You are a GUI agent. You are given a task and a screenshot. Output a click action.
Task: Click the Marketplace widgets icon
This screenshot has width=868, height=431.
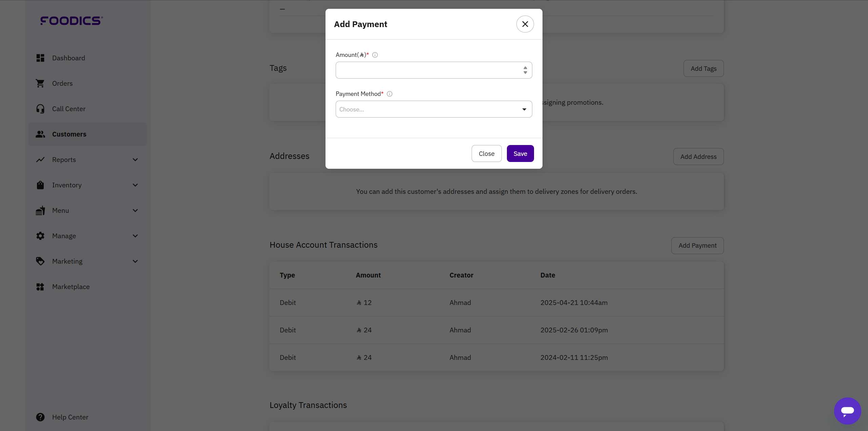click(x=40, y=287)
